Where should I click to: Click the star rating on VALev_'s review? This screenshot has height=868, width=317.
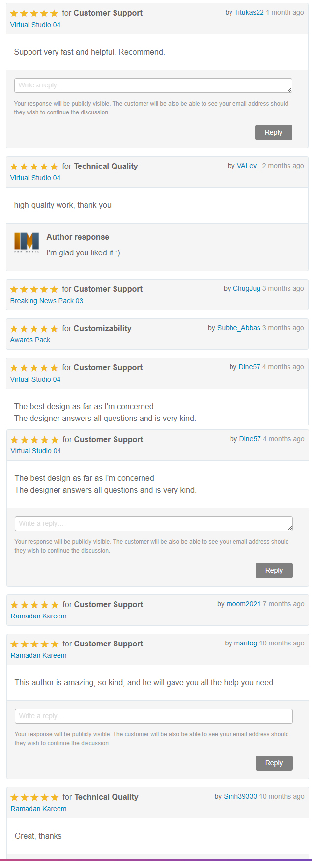pos(34,167)
